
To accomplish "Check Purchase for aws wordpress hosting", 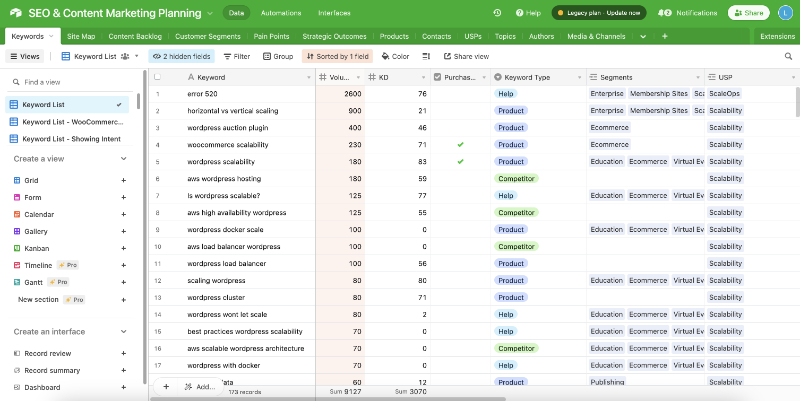I will point(460,179).
